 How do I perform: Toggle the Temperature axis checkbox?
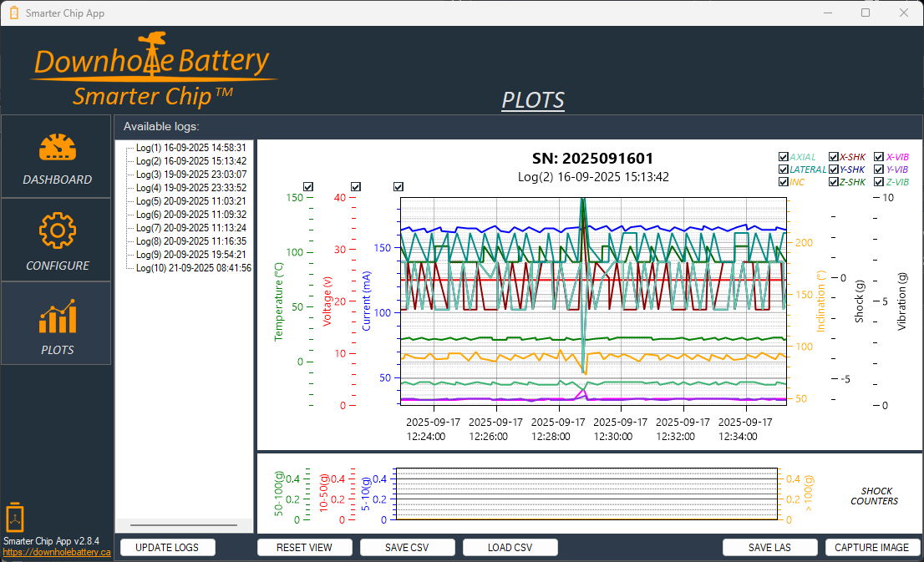(308, 186)
